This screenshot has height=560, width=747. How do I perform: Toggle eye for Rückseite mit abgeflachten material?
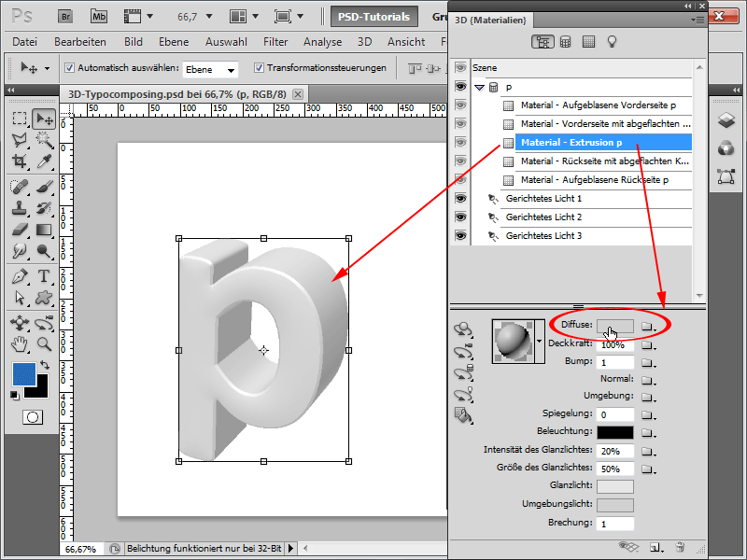460,161
